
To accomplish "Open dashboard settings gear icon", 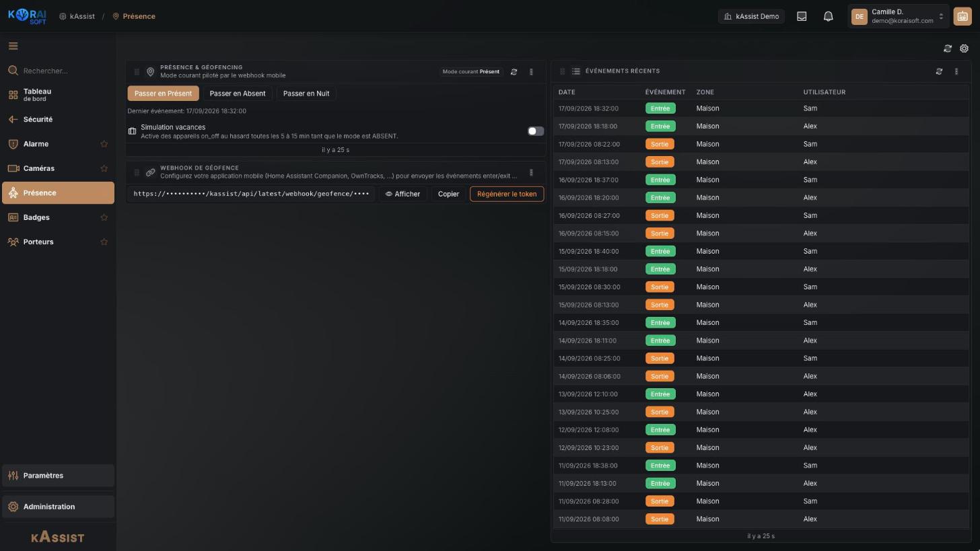I will click(x=964, y=48).
